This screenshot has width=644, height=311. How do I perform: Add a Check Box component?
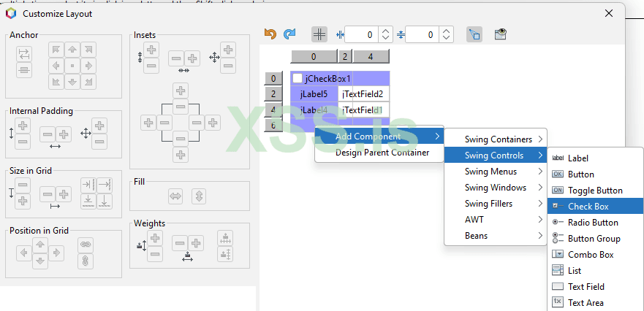tap(596, 207)
